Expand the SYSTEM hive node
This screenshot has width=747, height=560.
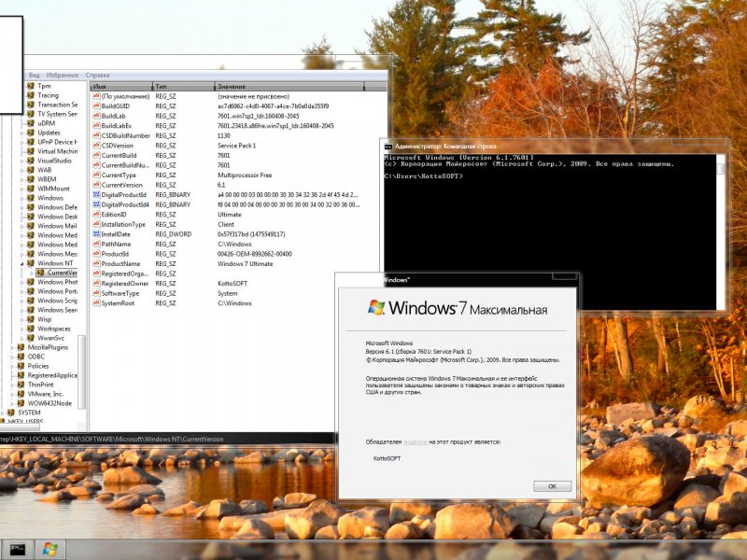click(x=3, y=413)
